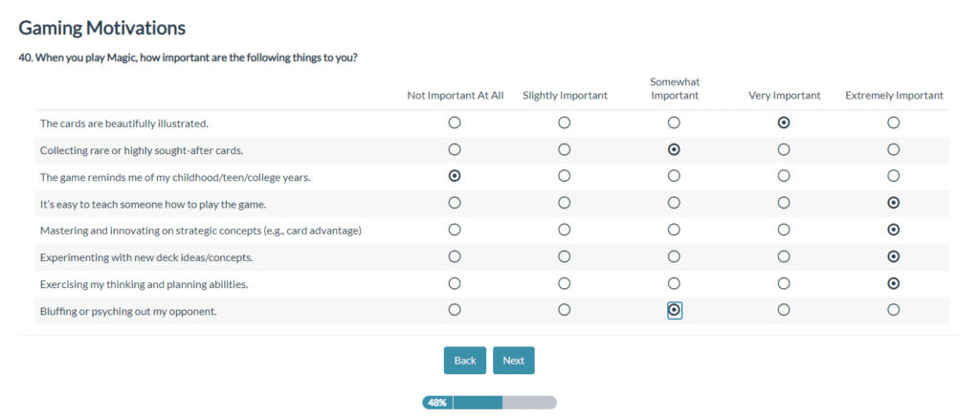Viewport: 980px width, 420px height.
Task: Select Slightly Important for collecting rare cards
Action: pos(565,149)
